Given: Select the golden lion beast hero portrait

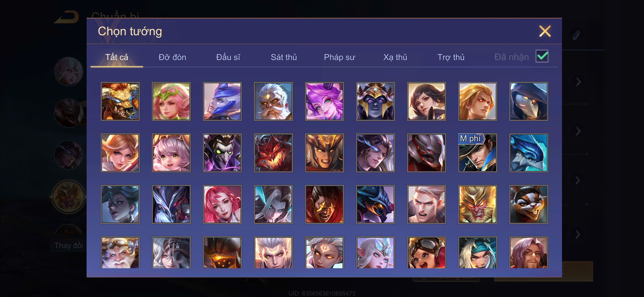Looking at the screenshot, I should 120,101.
